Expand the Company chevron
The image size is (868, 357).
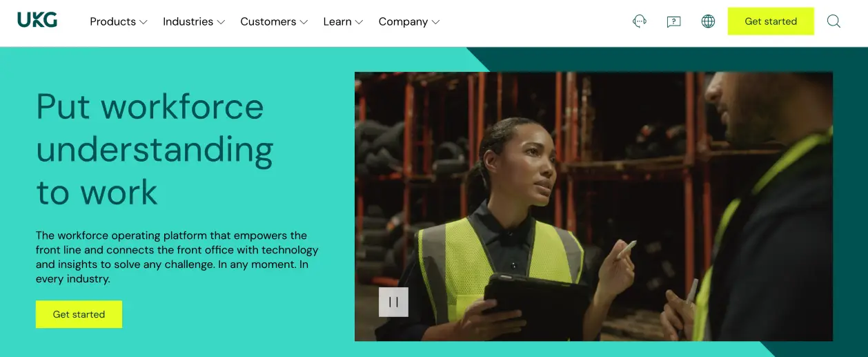point(435,22)
